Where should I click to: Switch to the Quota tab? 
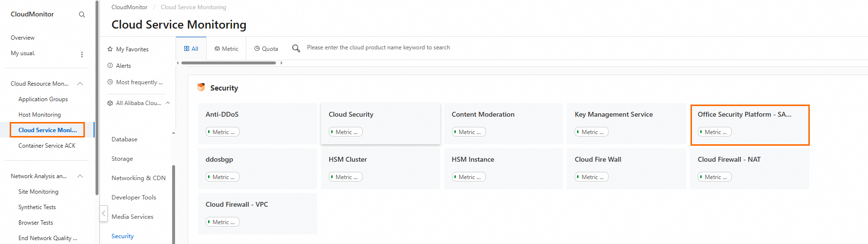[x=266, y=49]
